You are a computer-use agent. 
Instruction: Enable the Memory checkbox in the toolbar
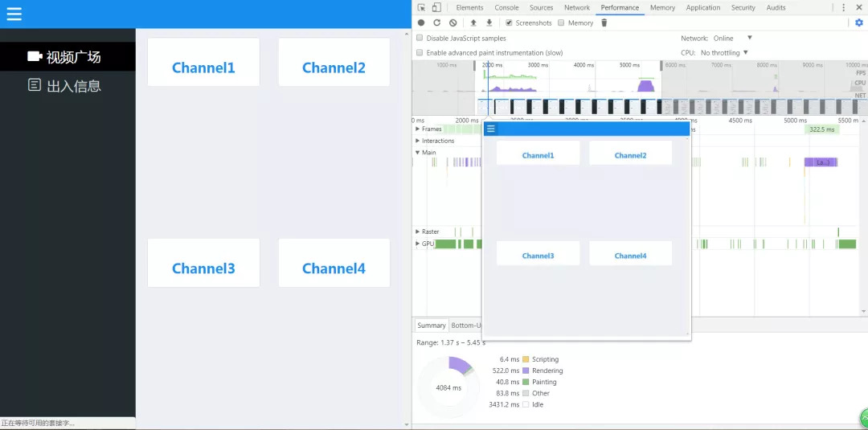[x=561, y=23]
